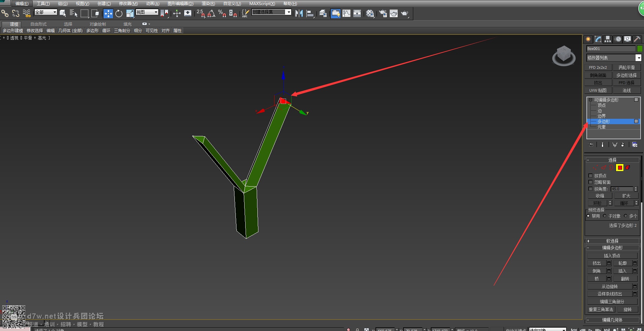Open the Hierarchy command panel tab
Screen dimensions: 644x331
(x=608, y=39)
